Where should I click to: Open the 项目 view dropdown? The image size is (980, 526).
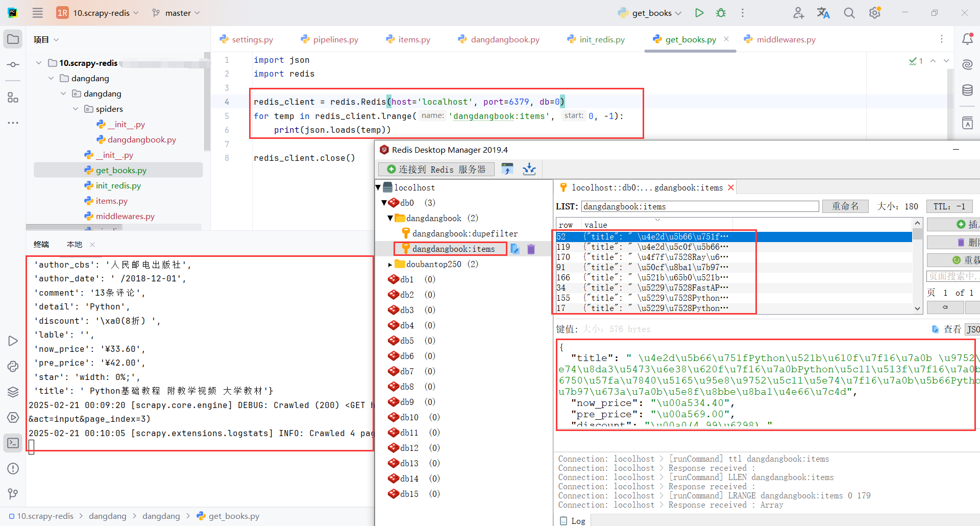[x=46, y=39]
